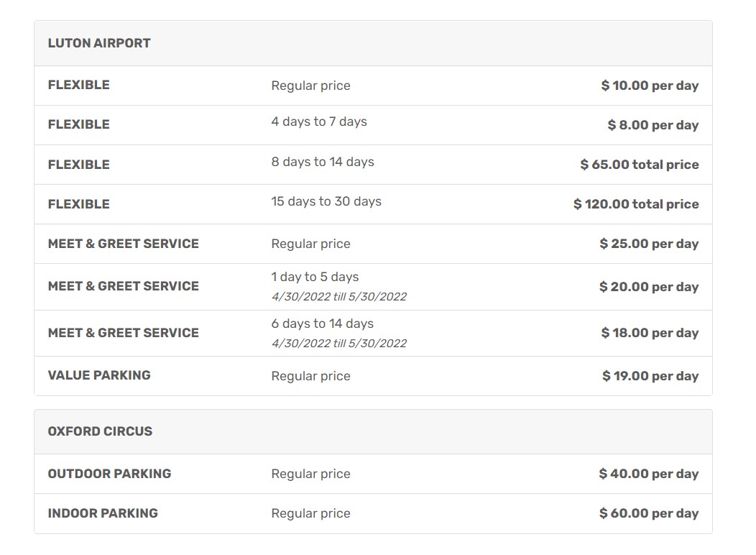Select "Regular price" in the Outdoor Parking row
This screenshot has width=756, height=555.
(310, 474)
